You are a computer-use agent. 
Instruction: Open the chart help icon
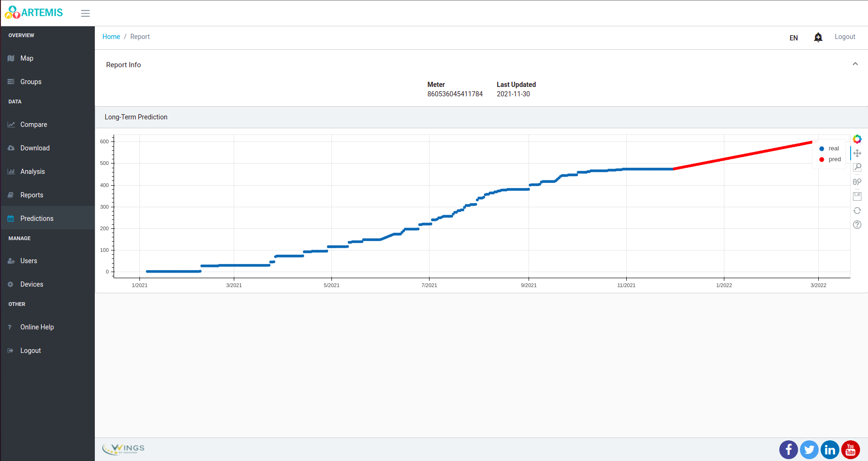(857, 225)
